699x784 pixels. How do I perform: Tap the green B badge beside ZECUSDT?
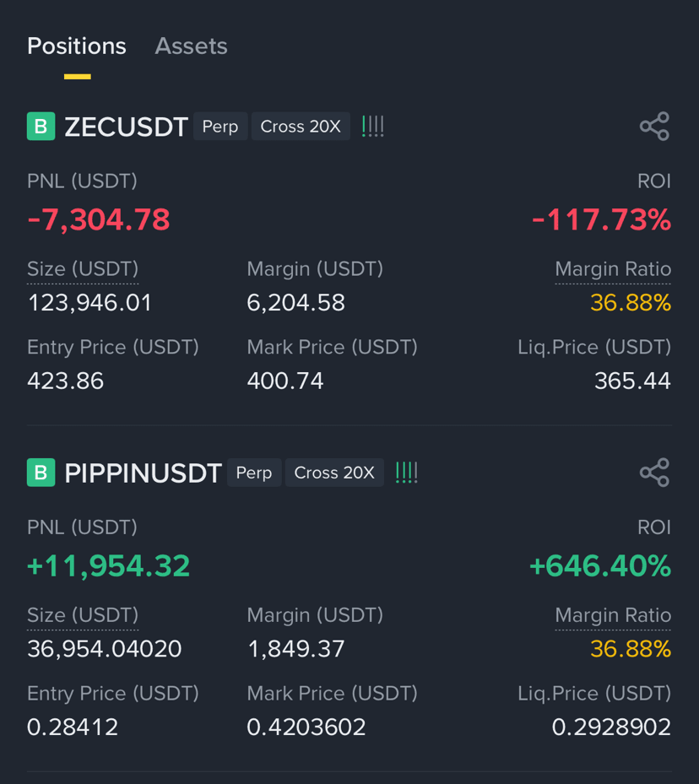[41, 126]
